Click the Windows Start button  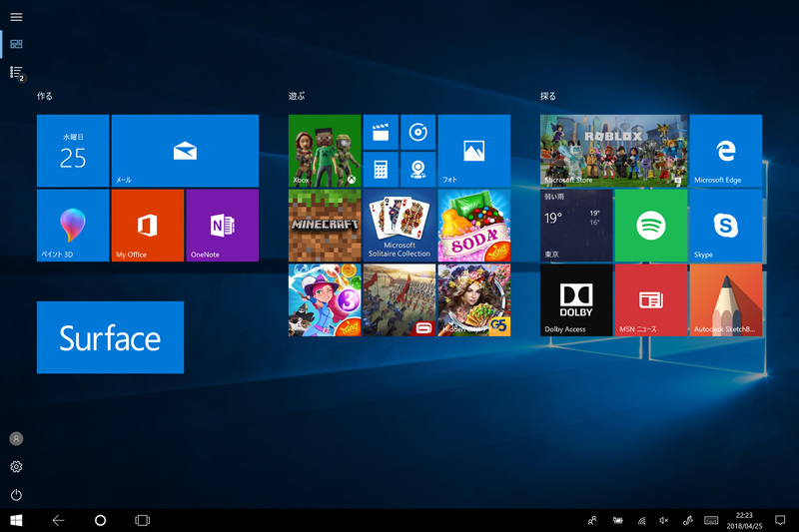(x=16, y=520)
